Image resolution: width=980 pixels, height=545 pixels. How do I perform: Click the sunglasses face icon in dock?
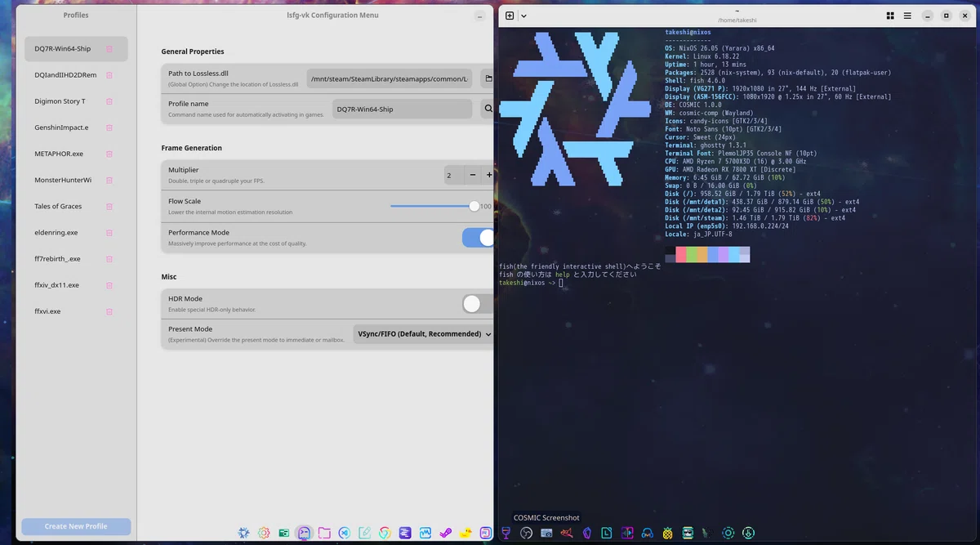click(x=688, y=533)
